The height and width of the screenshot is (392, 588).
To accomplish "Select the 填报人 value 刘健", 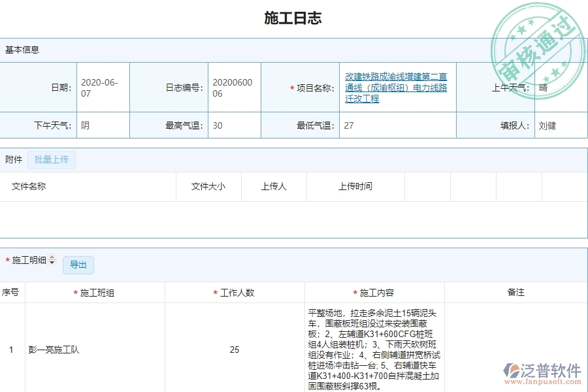I will coord(549,124).
